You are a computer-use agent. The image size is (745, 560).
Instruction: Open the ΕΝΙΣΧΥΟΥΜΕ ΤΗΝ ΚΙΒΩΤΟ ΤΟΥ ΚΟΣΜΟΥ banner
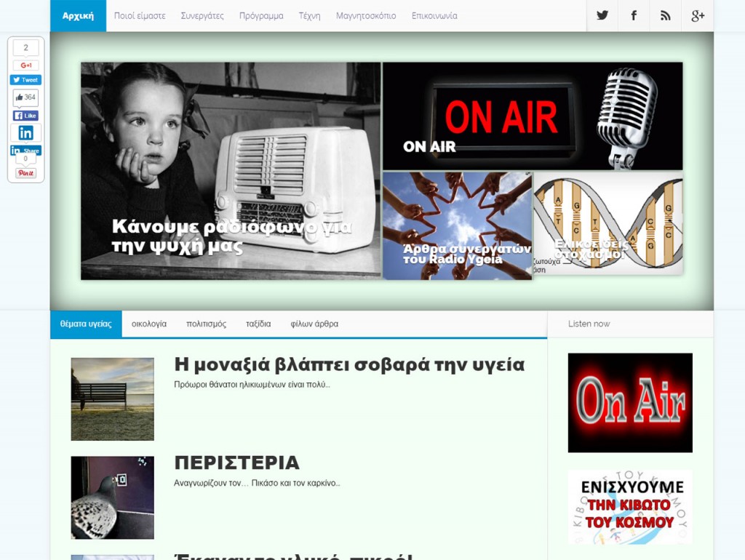630,507
